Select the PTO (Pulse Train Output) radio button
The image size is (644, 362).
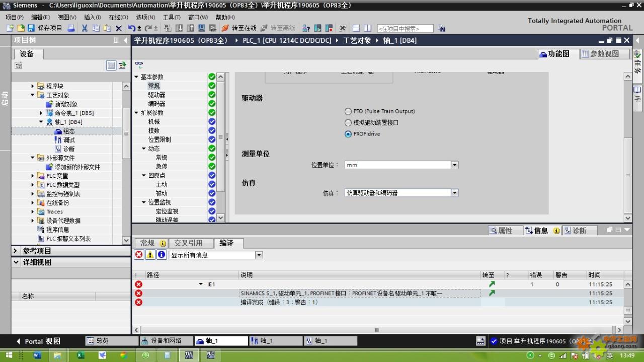click(x=348, y=111)
